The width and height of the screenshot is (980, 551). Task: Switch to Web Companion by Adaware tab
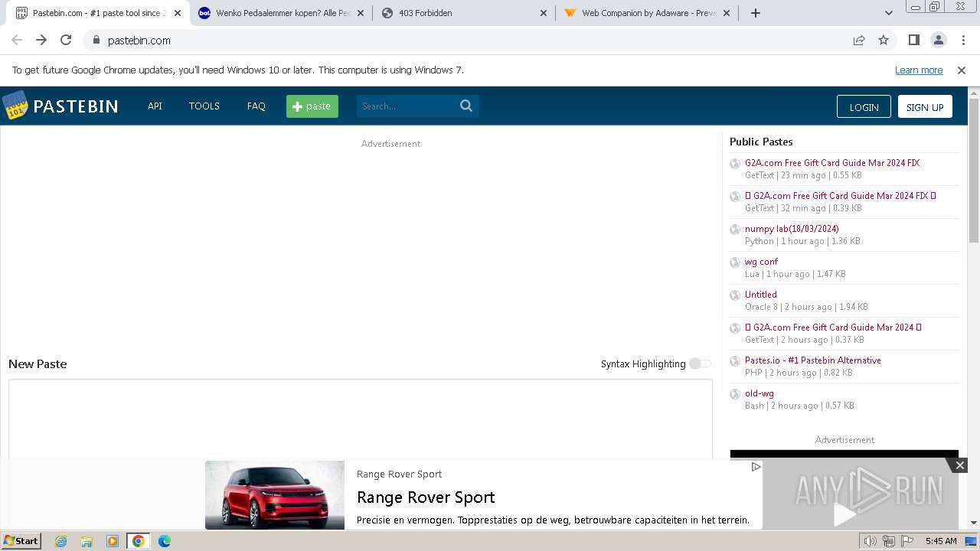(647, 13)
